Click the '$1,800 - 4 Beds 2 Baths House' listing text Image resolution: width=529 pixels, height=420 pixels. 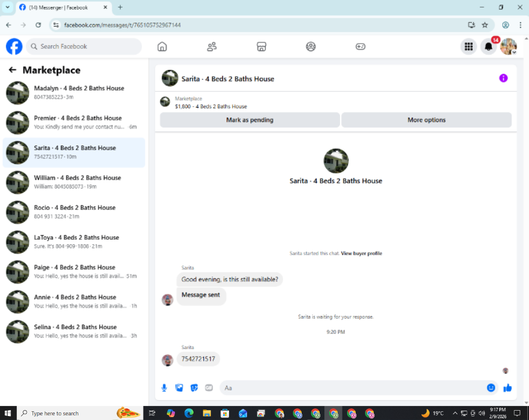[x=211, y=106]
